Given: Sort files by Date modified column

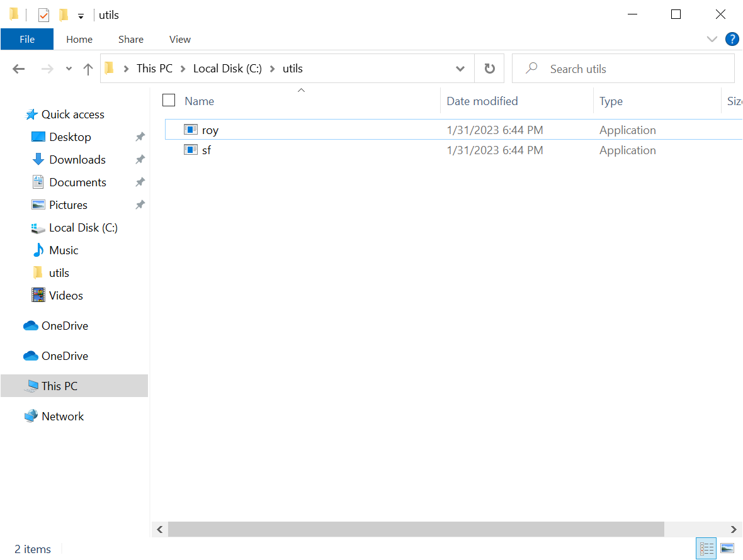Looking at the screenshot, I should click(x=482, y=101).
